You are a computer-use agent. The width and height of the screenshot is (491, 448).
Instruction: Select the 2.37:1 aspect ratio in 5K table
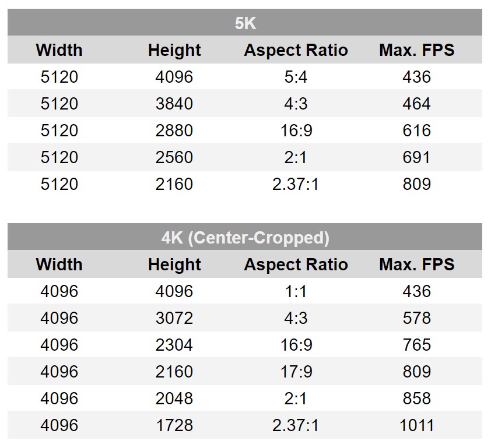[x=296, y=184]
